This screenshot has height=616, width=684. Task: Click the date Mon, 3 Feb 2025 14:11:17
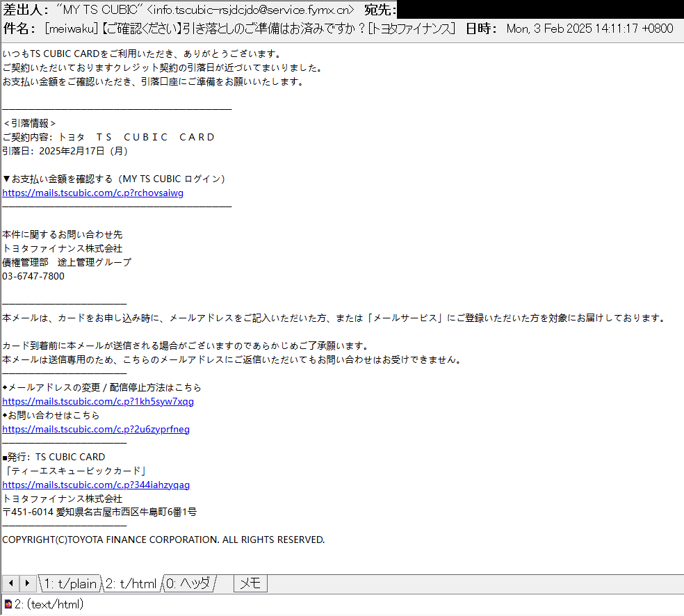click(589, 29)
